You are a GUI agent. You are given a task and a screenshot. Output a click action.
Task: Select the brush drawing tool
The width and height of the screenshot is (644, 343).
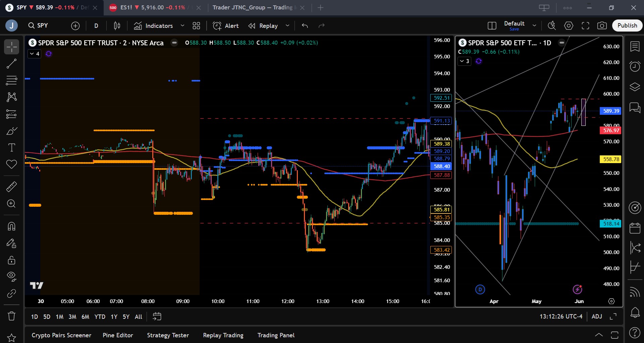[x=11, y=131]
